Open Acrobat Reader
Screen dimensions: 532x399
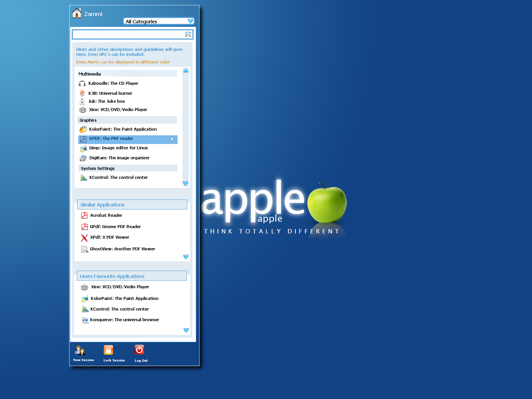tap(106, 215)
